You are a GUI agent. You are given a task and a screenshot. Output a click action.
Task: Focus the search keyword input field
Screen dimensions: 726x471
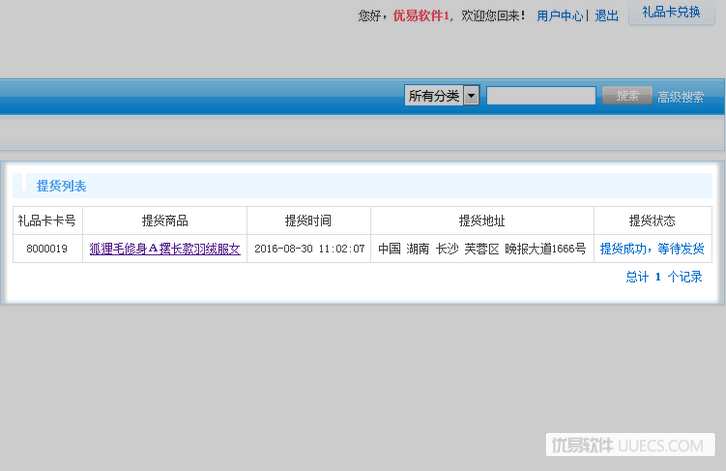541,96
